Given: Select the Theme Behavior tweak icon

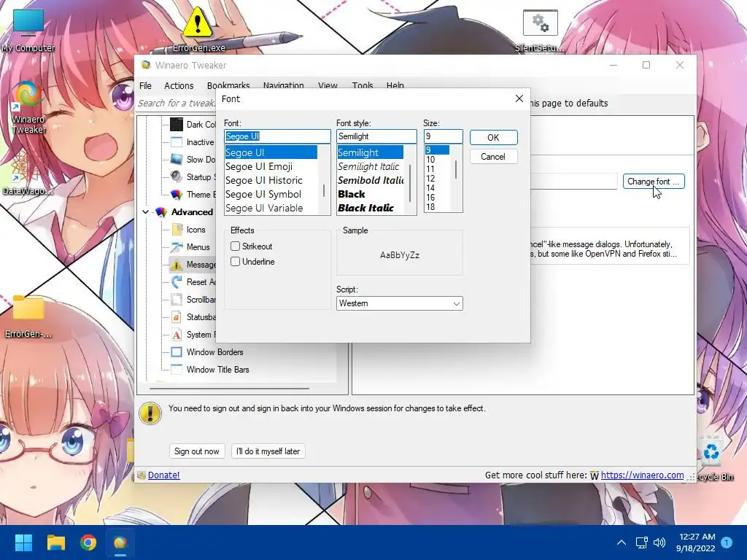Looking at the screenshot, I should click(177, 194).
